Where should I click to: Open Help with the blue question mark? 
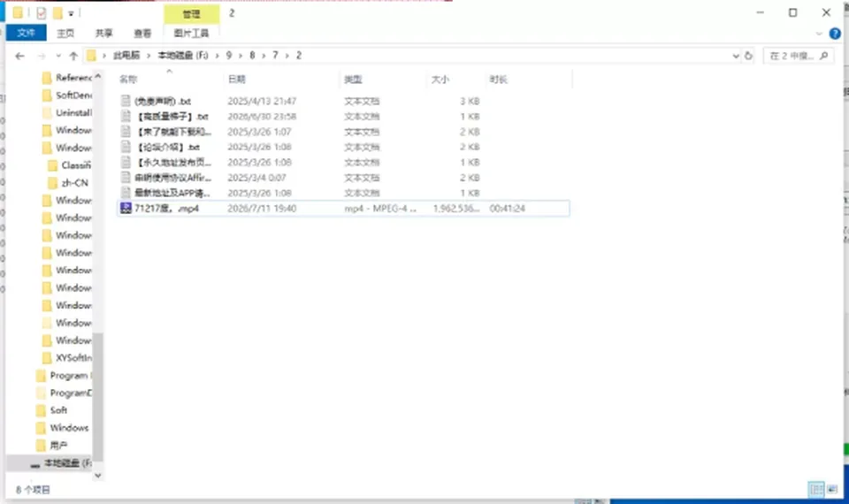835,34
